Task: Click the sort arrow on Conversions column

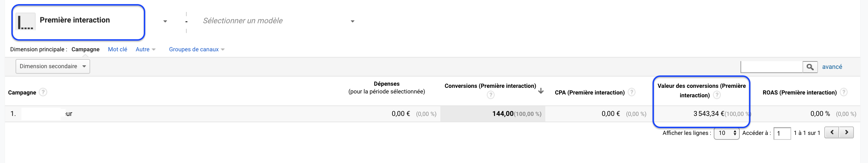Action: [541, 91]
